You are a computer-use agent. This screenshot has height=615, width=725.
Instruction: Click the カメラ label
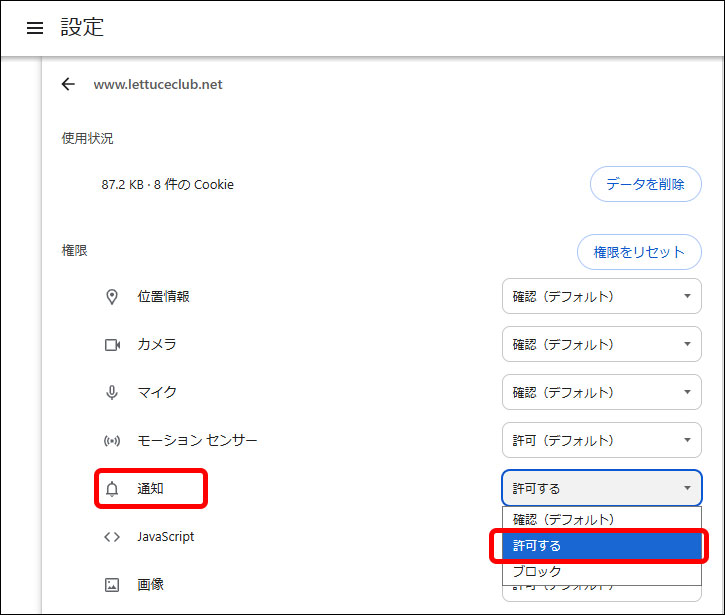[x=157, y=344]
